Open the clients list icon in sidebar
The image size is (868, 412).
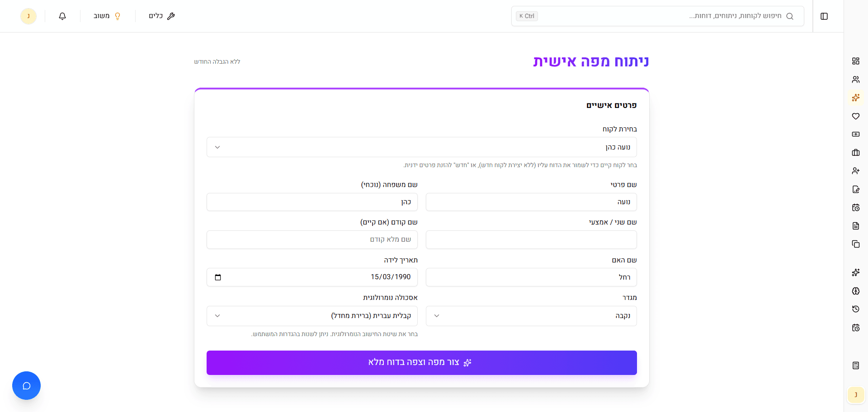tap(856, 79)
